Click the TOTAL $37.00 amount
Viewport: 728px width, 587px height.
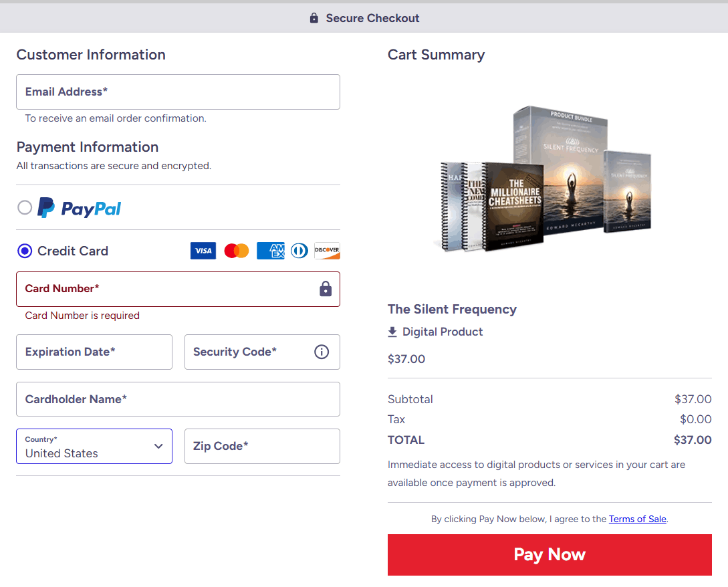tap(693, 440)
